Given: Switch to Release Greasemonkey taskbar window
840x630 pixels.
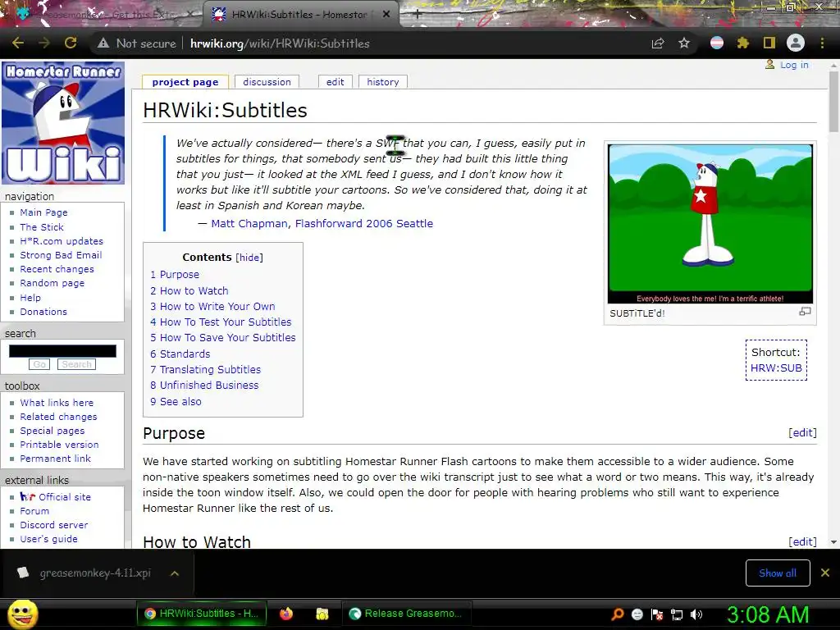Looking at the screenshot, I should (405, 614).
